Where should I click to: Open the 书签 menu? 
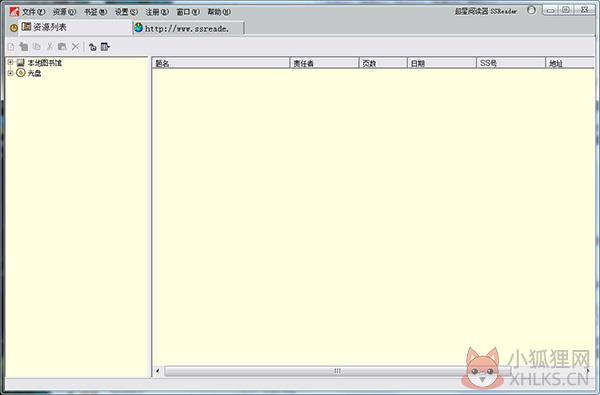click(95, 12)
